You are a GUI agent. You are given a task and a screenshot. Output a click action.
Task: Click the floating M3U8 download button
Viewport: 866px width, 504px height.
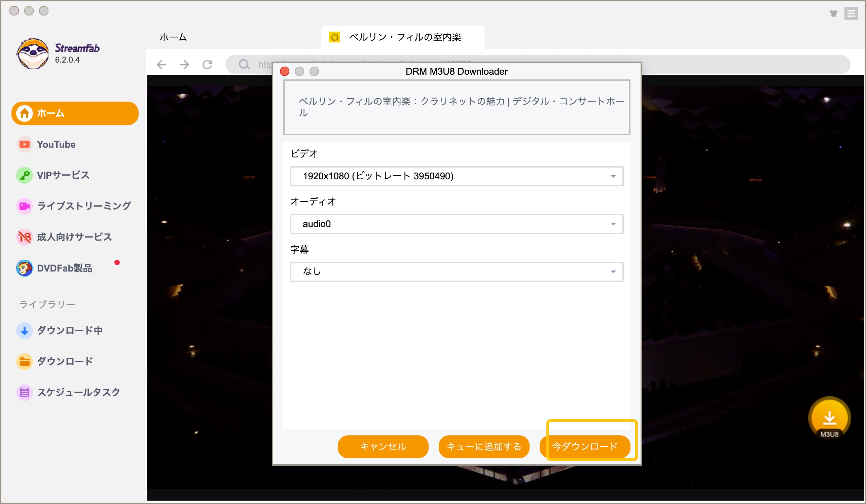[x=829, y=419]
